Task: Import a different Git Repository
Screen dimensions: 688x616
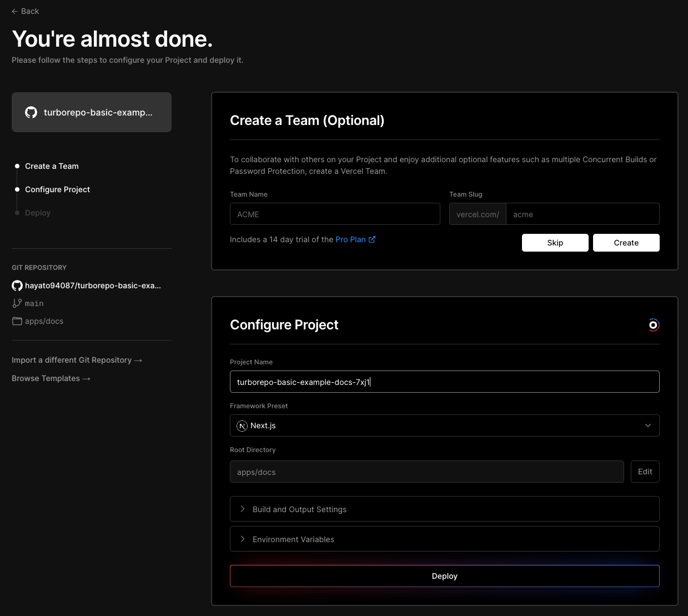Action: click(77, 360)
